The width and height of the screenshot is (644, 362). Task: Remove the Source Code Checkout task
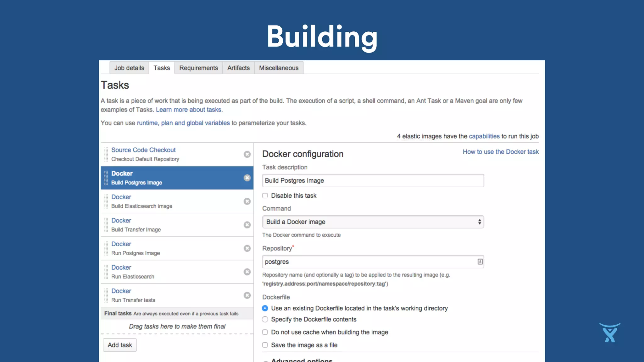(247, 154)
